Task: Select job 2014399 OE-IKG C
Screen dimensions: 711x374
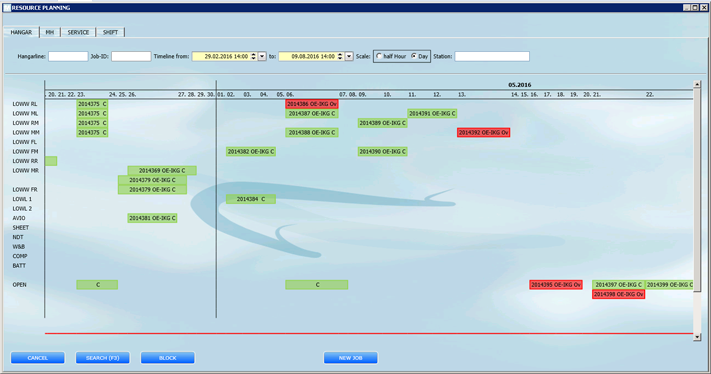Action: pyautogui.click(x=669, y=285)
